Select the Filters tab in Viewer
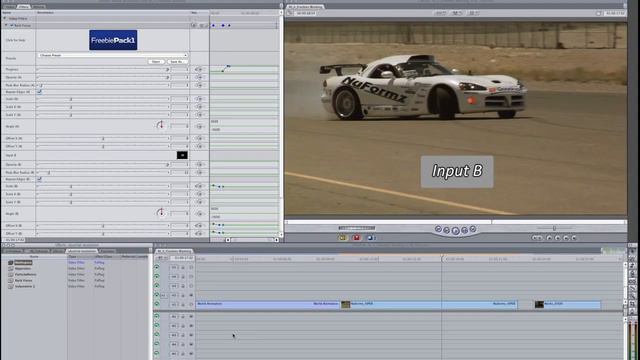Viewport: 640px width, 360px height. [x=23, y=7]
